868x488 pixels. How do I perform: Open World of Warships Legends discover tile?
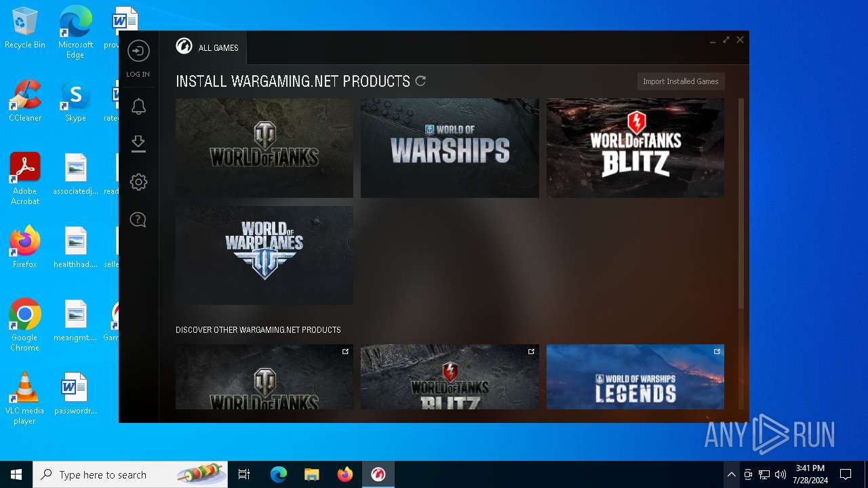tap(635, 377)
